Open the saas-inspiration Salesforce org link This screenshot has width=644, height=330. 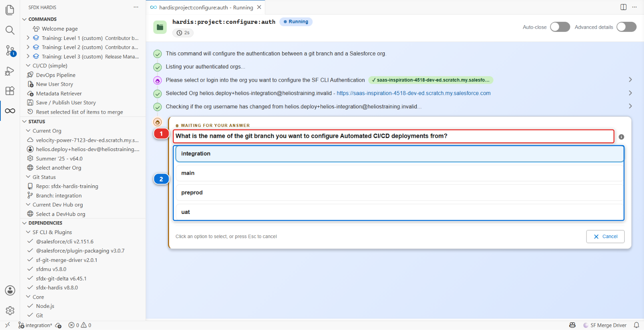pos(414,93)
